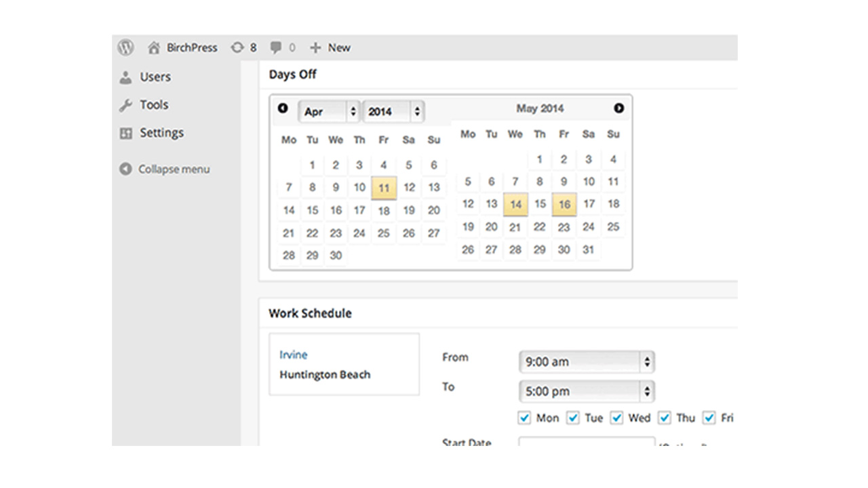Viewport: 868px width, 488px height.
Task: Uncheck the Mon checkbox
Action: point(524,418)
